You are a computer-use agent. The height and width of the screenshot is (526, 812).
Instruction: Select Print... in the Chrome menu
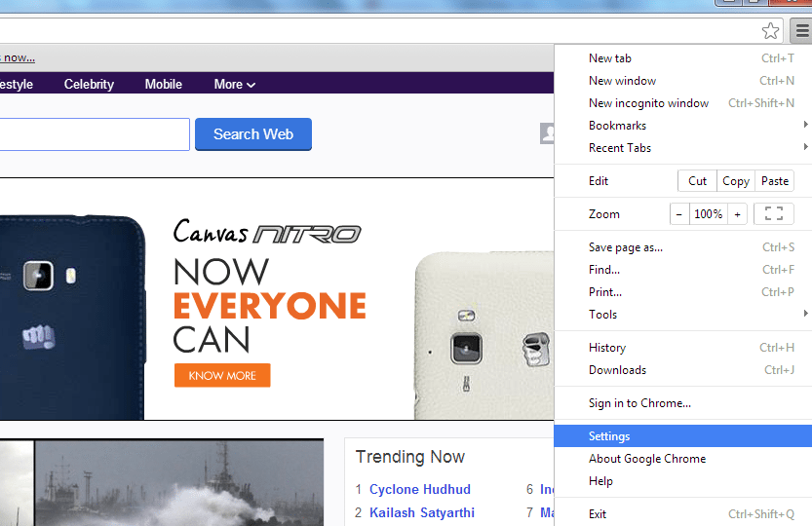683,292
